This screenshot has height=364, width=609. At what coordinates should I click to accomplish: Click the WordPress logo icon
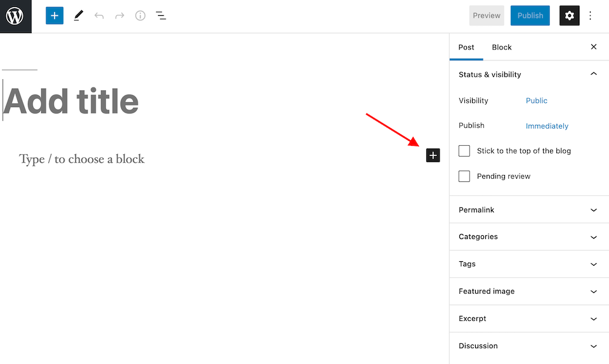click(x=15, y=16)
